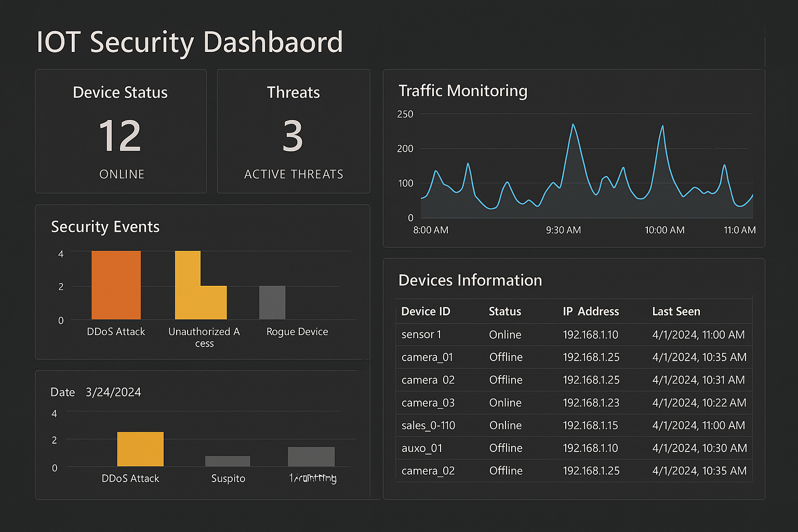
Task: Click the gray Rogue Device bar
Action: 272,302
